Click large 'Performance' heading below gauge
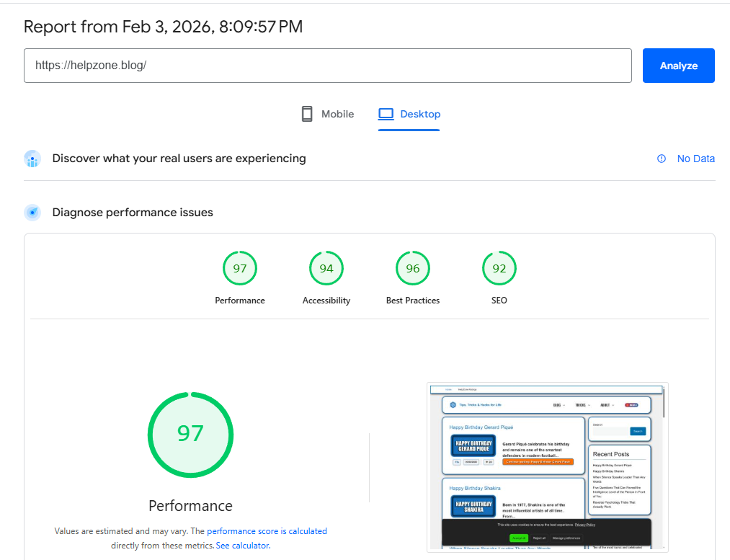730x560 pixels. [x=190, y=506]
